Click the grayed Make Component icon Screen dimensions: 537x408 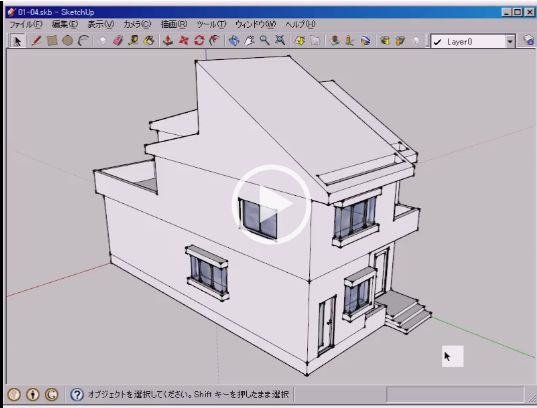coord(102,41)
